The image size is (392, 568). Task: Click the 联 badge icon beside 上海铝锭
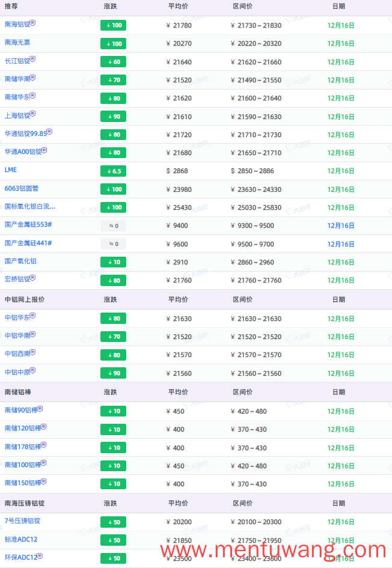(32, 114)
